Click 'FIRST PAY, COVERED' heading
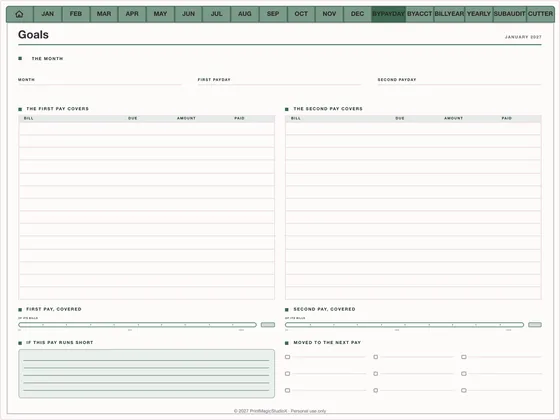Screen dimensions: 560x420 [x=54, y=309]
